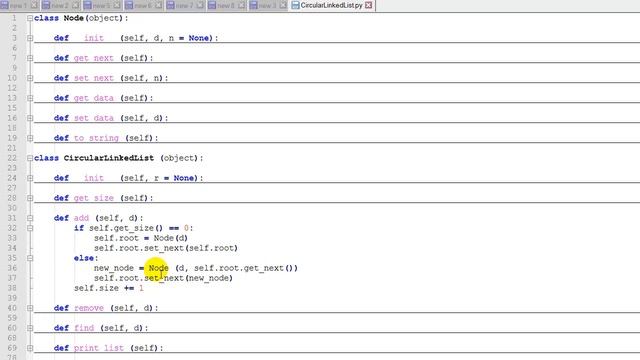Click the 'set_data' method name
Image resolution: width=640 pixels, height=360 pixels.
(93, 118)
